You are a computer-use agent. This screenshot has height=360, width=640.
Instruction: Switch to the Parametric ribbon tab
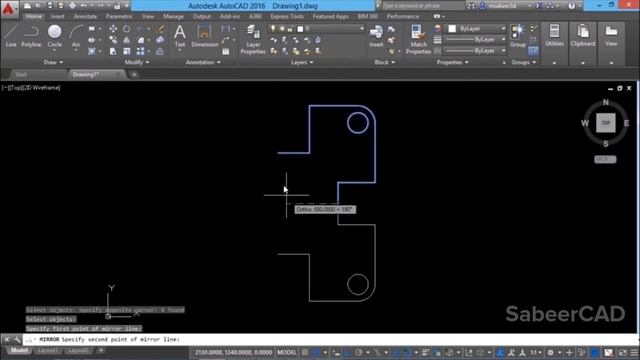[119, 16]
